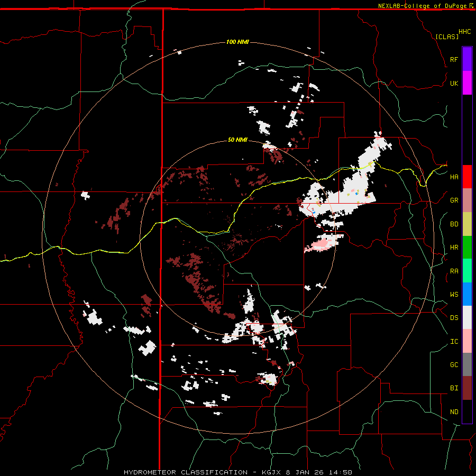Click the dark red BI legend swatch
This screenshot has width=476, height=476.
point(467,388)
